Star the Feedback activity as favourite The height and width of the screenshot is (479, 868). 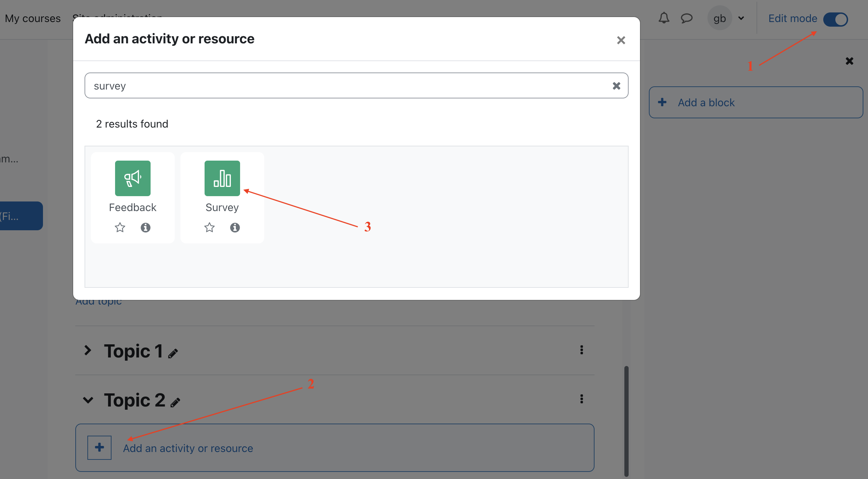pos(120,227)
